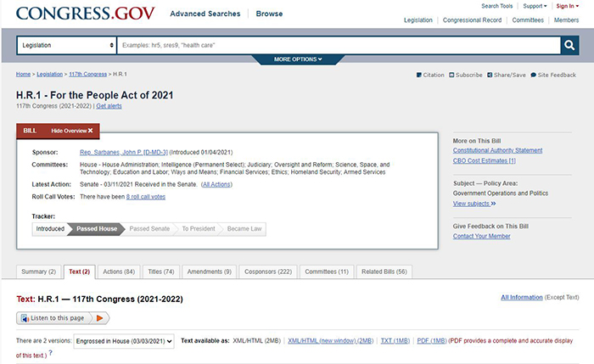Click View subjects link
This screenshot has width=594, height=364.
pos(474,204)
